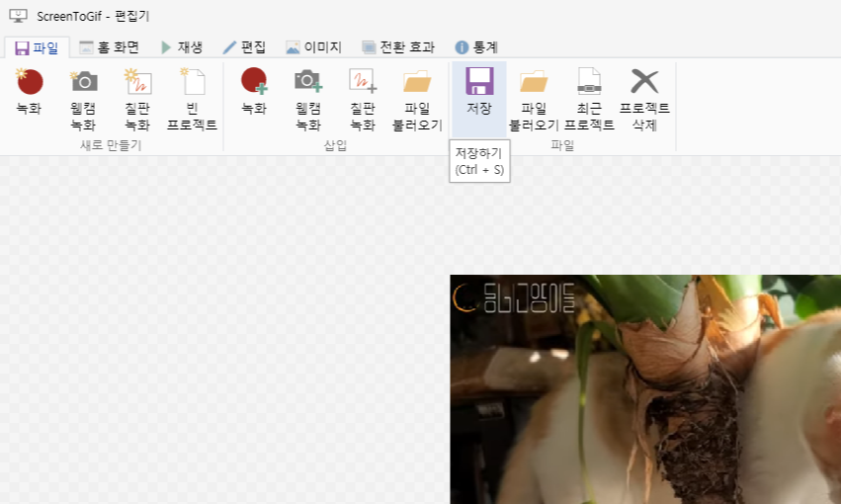Create a blank project (빈 프로젝트)
The width and height of the screenshot is (841, 504).
point(192,99)
